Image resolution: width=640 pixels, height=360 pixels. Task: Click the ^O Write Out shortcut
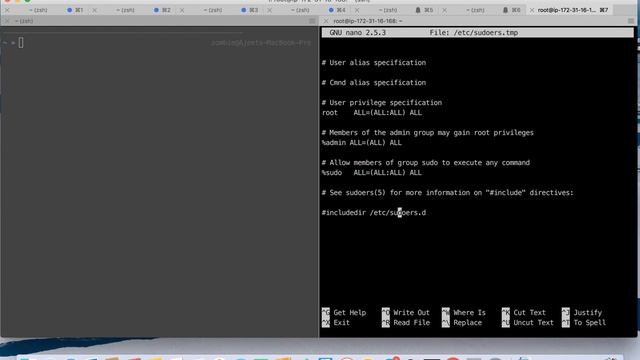406,313
